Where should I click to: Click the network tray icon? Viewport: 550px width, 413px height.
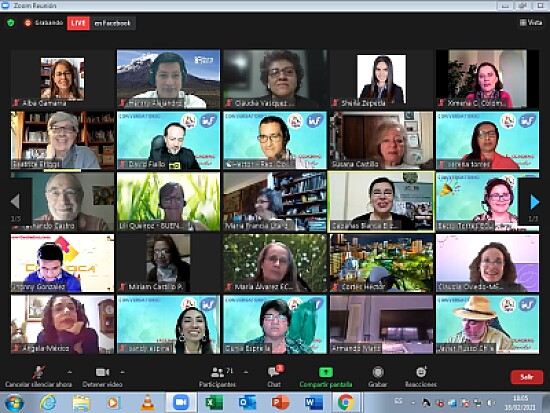point(478,403)
